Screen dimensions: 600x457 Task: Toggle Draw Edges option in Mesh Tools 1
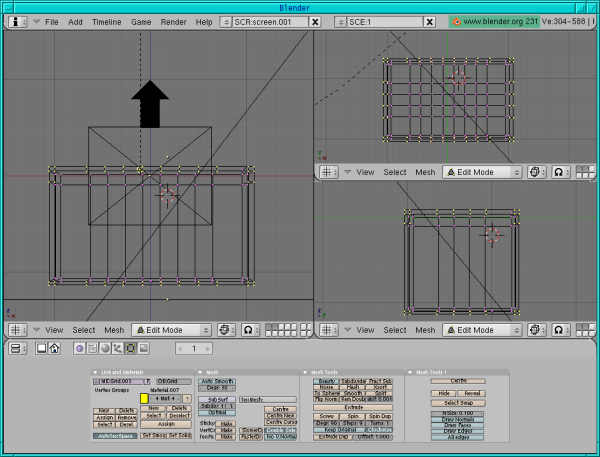click(x=458, y=429)
